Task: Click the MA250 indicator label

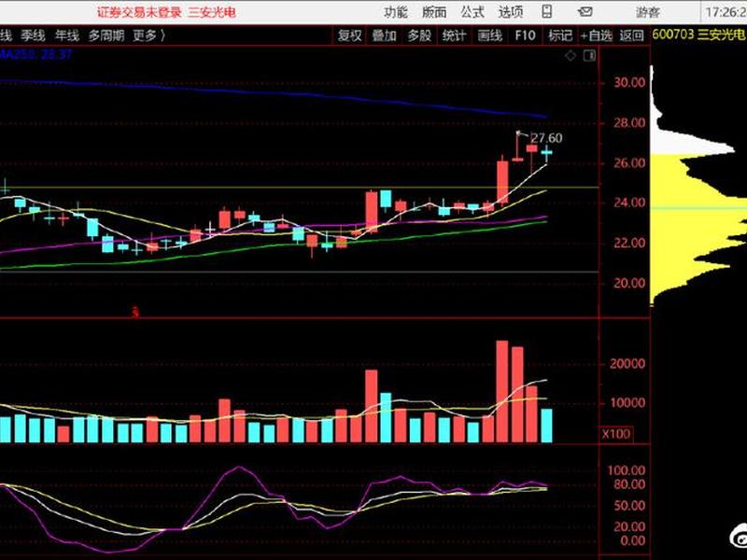Action: click(35, 54)
